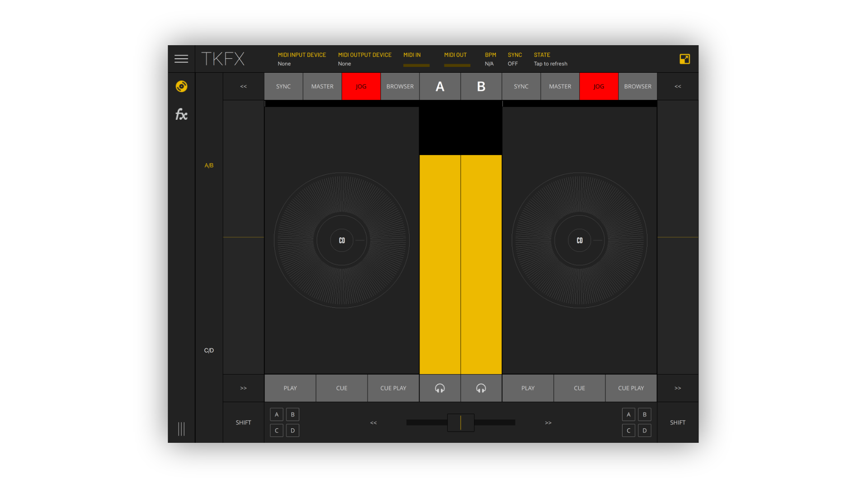868x488 pixels.
Task: Click the right CD jog wheel
Action: point(580,240)
